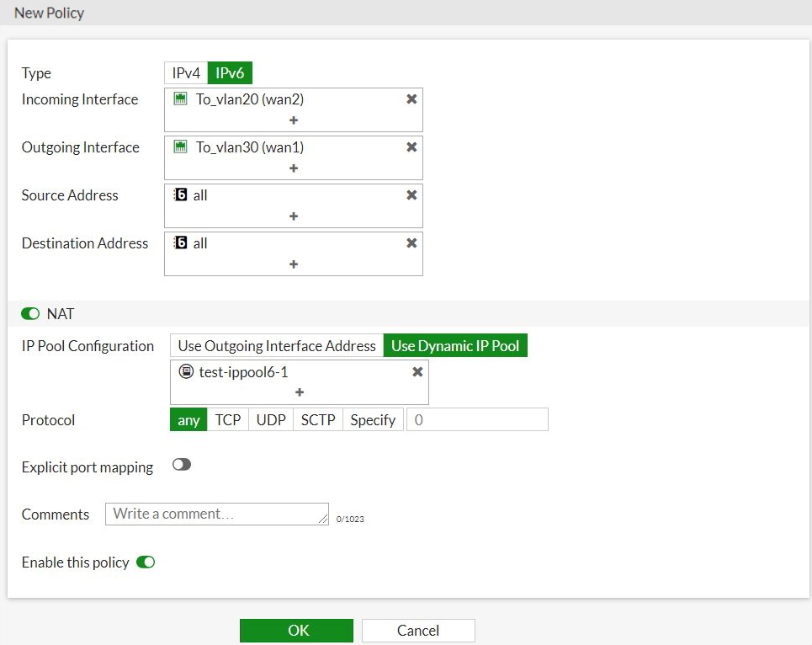
Task: Add another Outgoing Interface entry
Action: [294, 168]
